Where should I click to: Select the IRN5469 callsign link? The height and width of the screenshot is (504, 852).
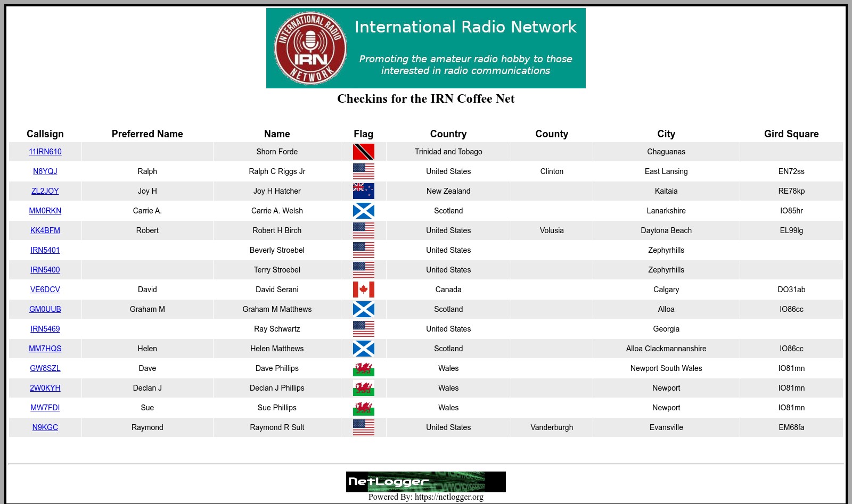tap(45, 329)
